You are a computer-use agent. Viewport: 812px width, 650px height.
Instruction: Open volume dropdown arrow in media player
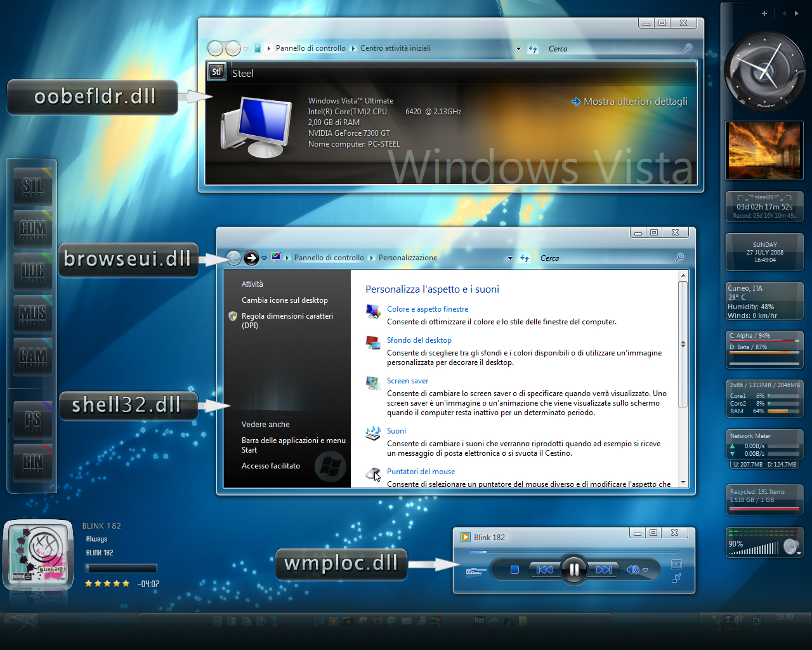[645, 570]
